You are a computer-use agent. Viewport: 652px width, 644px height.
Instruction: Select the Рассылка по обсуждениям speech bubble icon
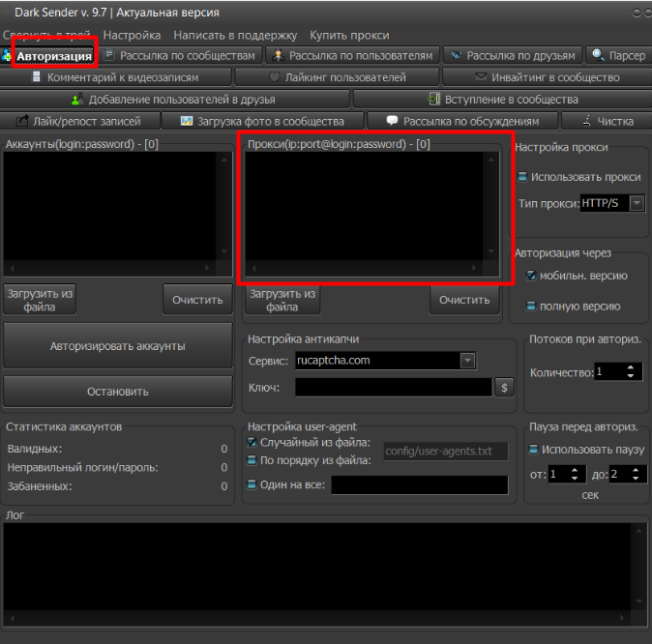click(x=392, y=121)
